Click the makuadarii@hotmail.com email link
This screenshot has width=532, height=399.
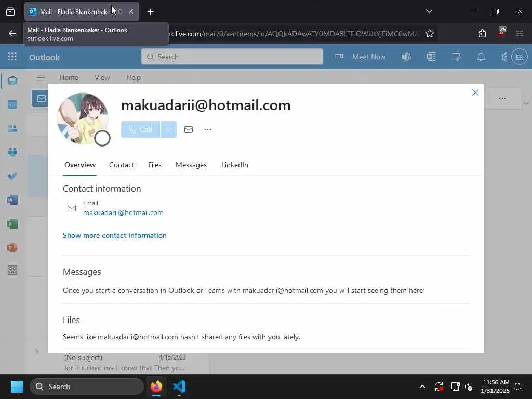(123, 212)
